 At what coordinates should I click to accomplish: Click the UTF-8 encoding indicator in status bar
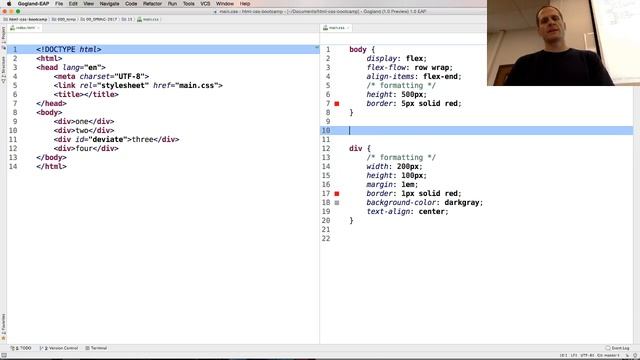pos(587,356)
